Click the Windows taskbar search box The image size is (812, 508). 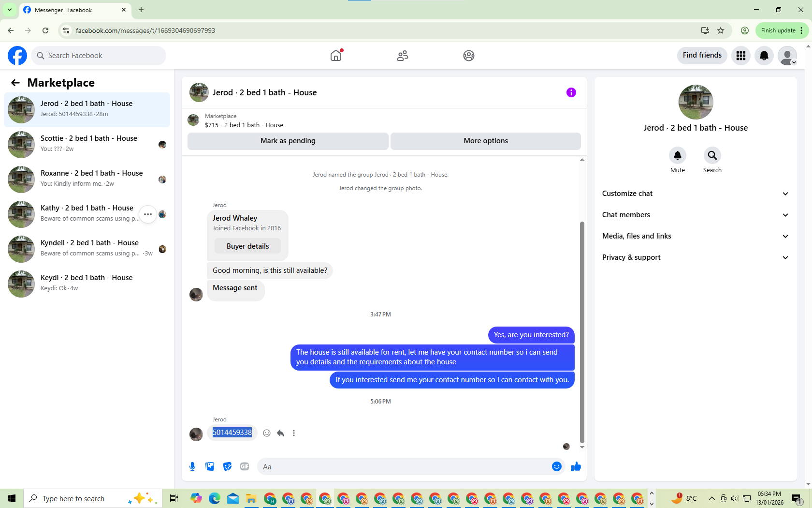click(92, 498)
